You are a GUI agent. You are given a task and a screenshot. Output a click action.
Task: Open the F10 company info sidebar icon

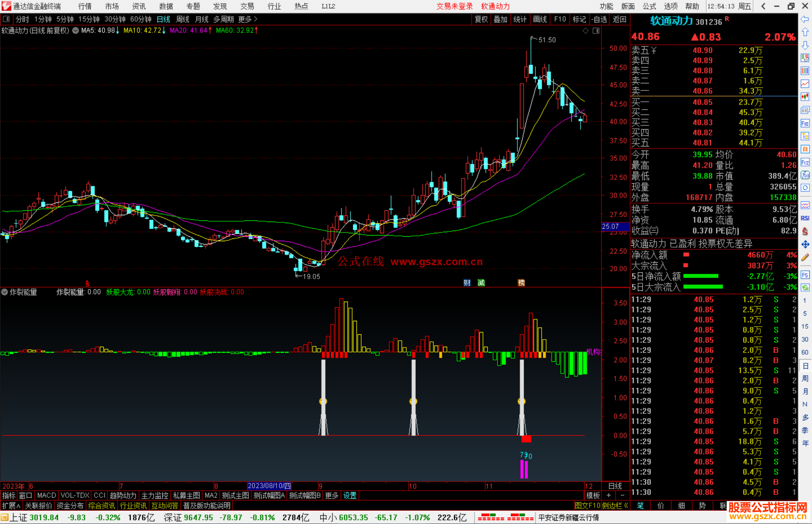click(805, 123)
